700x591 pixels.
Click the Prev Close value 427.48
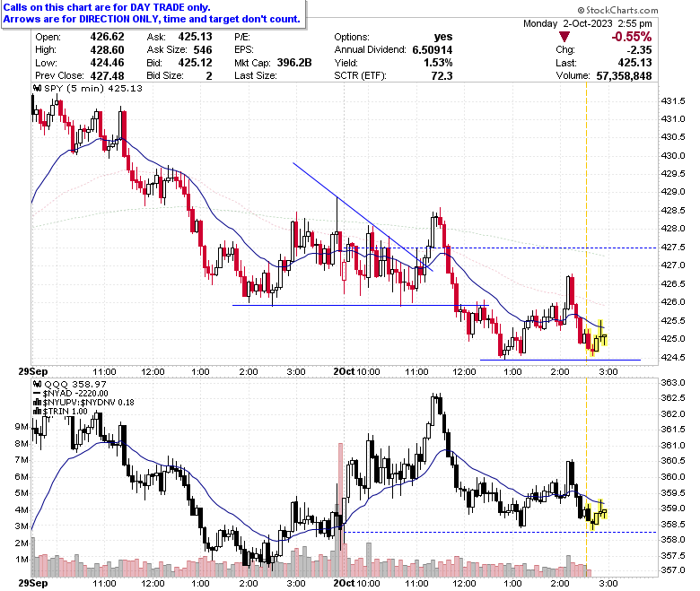[x=107, y=75]
